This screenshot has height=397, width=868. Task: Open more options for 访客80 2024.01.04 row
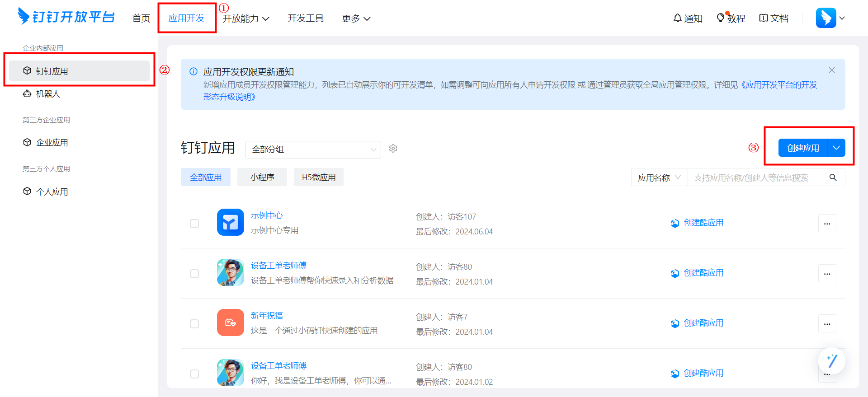pyautogui.click(x=827, y=273)
